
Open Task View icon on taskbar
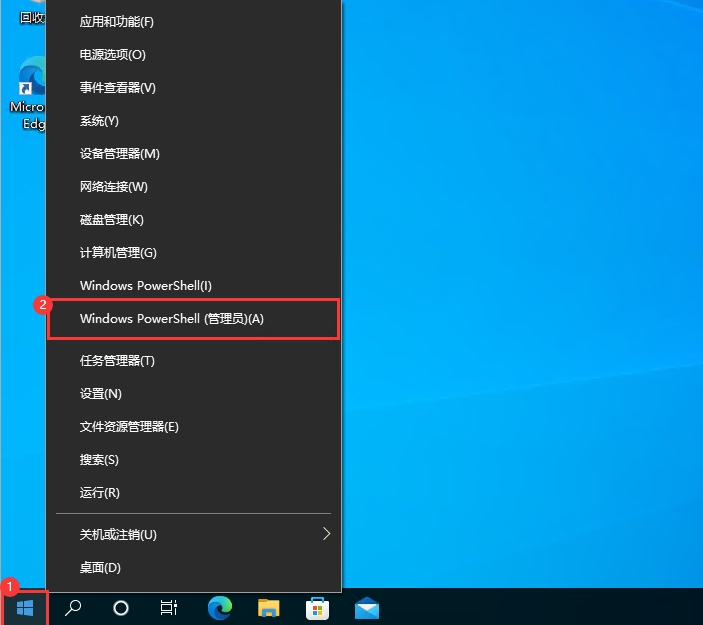click(x=169, y=608)
